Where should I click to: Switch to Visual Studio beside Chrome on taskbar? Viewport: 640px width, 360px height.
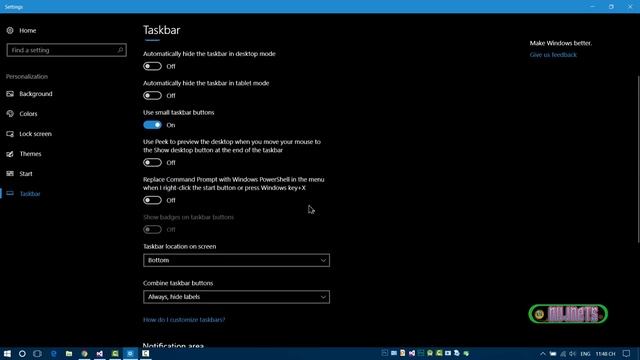[100, 353]
